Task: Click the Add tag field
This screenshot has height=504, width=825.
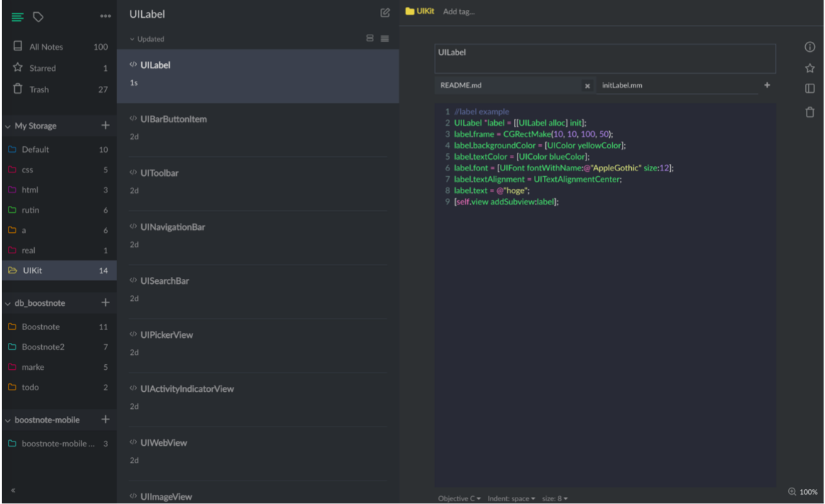Action: [459, 11]
